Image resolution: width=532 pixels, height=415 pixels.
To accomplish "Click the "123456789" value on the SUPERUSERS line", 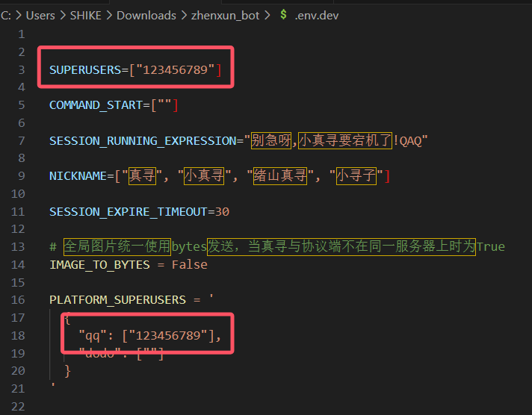I will click(176, 69).
